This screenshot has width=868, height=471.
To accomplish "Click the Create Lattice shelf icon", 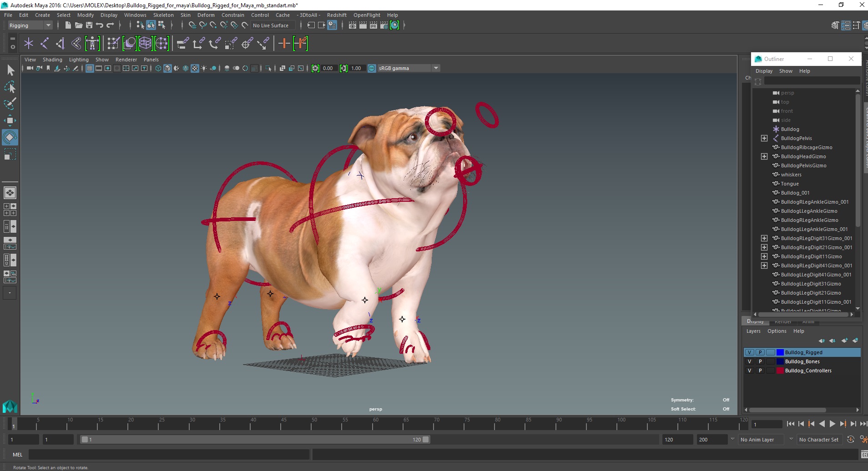I will [145, 44].
